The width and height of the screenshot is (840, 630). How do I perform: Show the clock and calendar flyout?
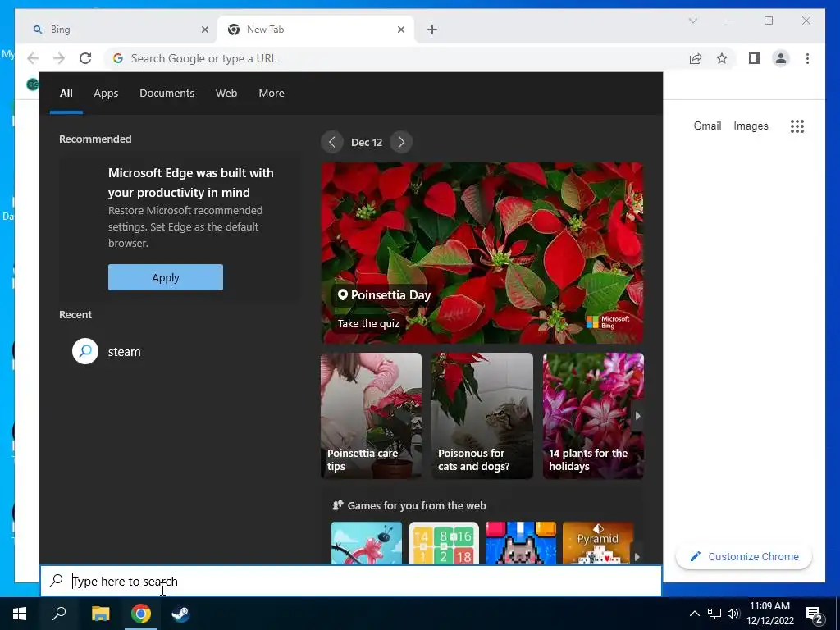pos(769,614)
